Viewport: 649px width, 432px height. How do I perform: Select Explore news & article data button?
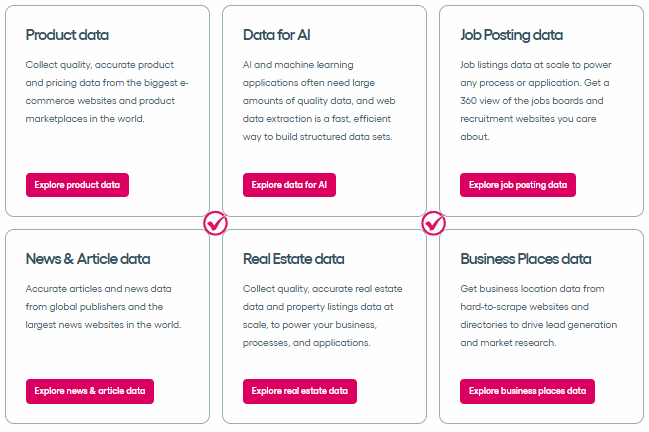[x=90, y=391]
